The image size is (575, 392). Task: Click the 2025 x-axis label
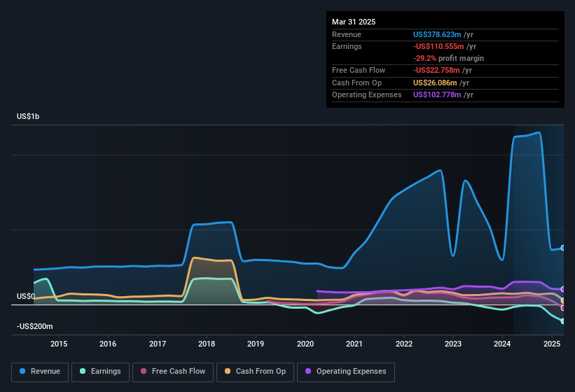click(x=552, y=344)
